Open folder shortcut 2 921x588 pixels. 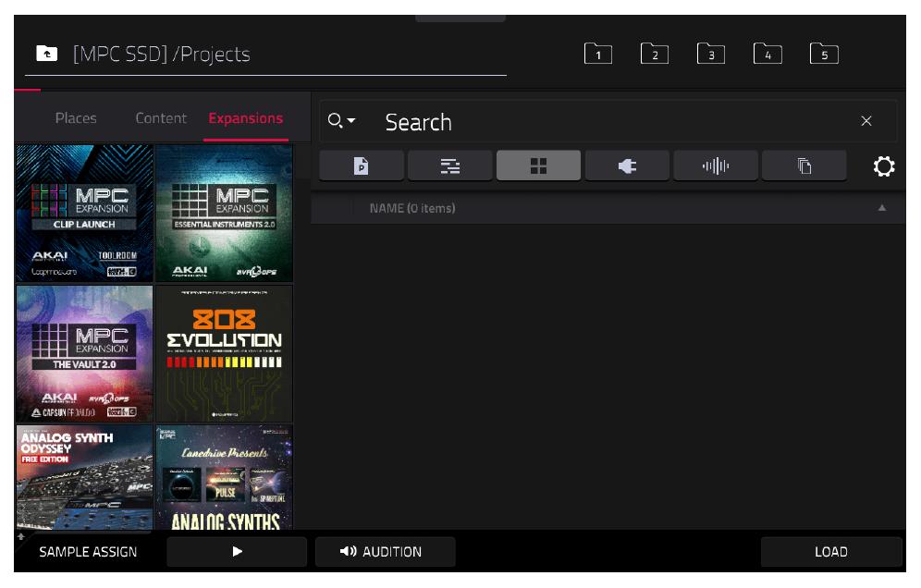click(x=655, y=54)
